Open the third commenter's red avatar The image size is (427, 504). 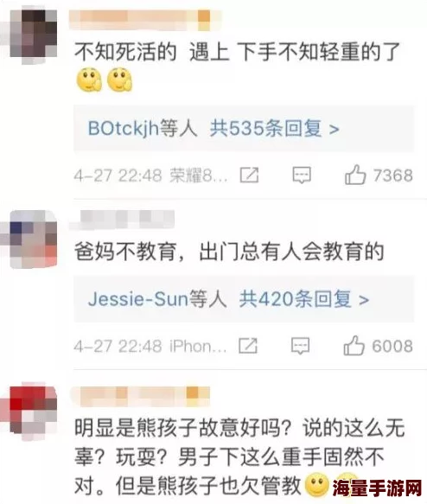pos(34,411)
